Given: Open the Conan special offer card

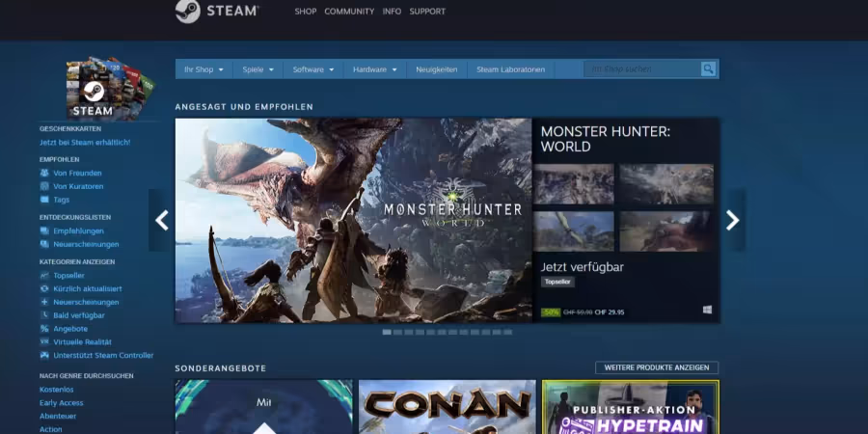Looking at the screenshot, I should (x=448, y=407).
